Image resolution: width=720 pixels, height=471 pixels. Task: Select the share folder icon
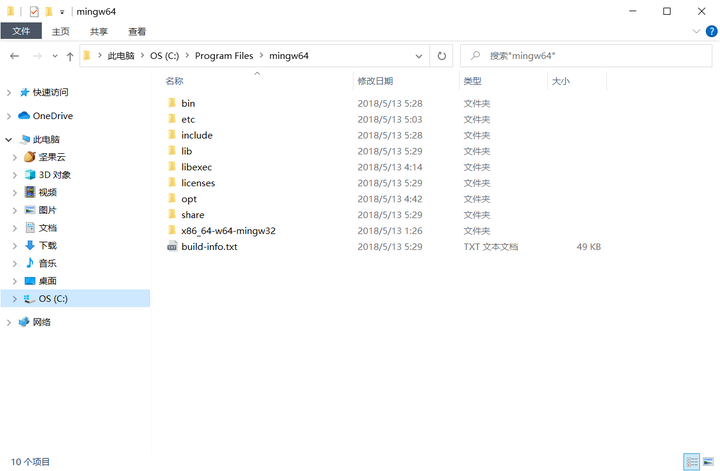[x=172, y=214]
